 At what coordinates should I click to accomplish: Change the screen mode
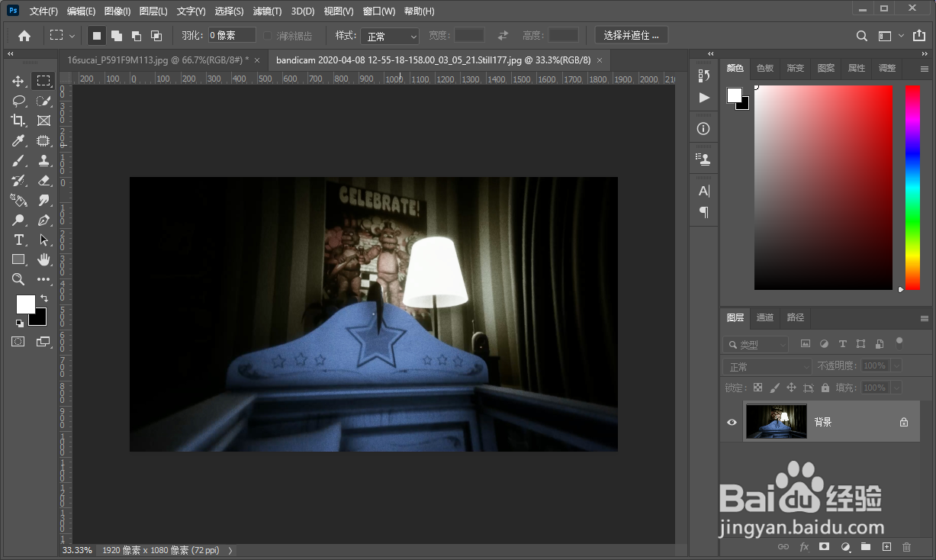(43, 342)
